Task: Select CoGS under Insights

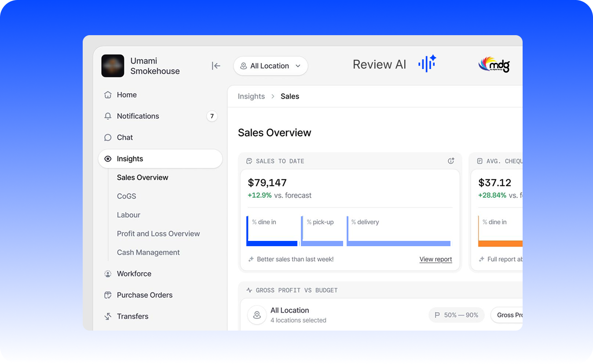Action: click(126, 196)
